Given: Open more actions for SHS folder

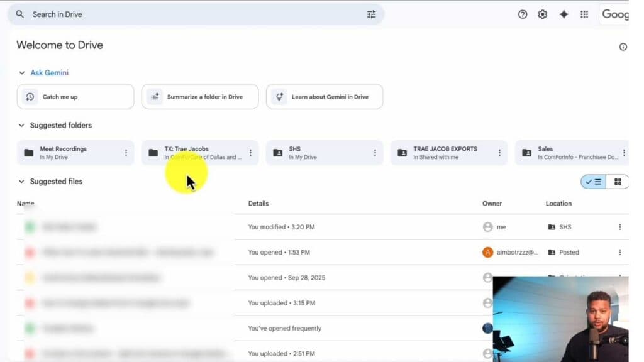Looking at the screenshot, I should click(375, 153).
